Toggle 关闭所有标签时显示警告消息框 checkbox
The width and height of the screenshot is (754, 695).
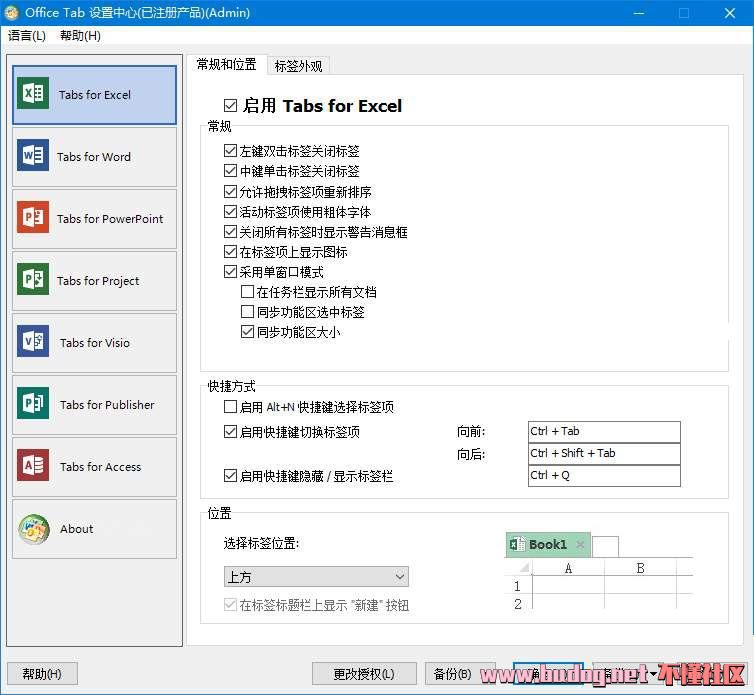[x=230, y=232]
